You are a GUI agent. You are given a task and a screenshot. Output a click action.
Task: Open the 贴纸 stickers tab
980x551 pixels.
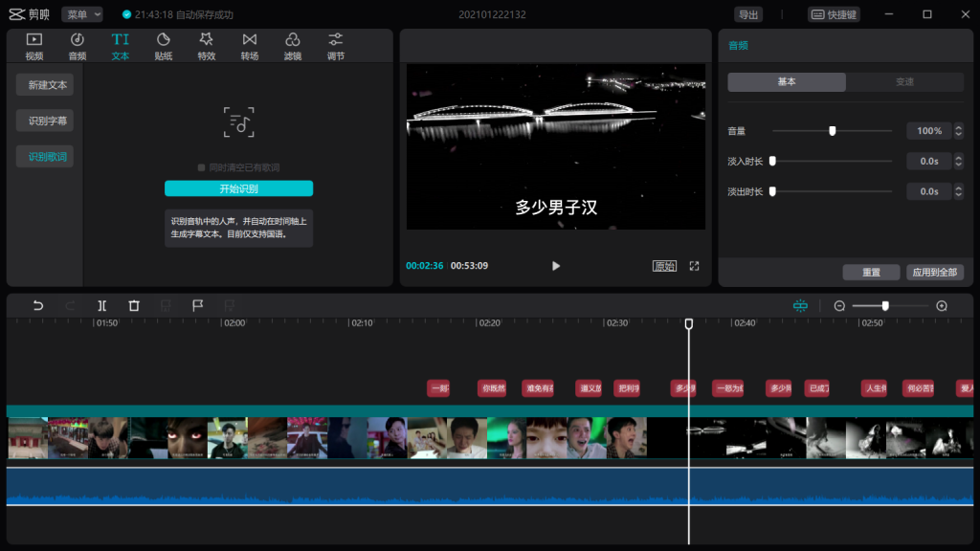(x=163, y=46)
